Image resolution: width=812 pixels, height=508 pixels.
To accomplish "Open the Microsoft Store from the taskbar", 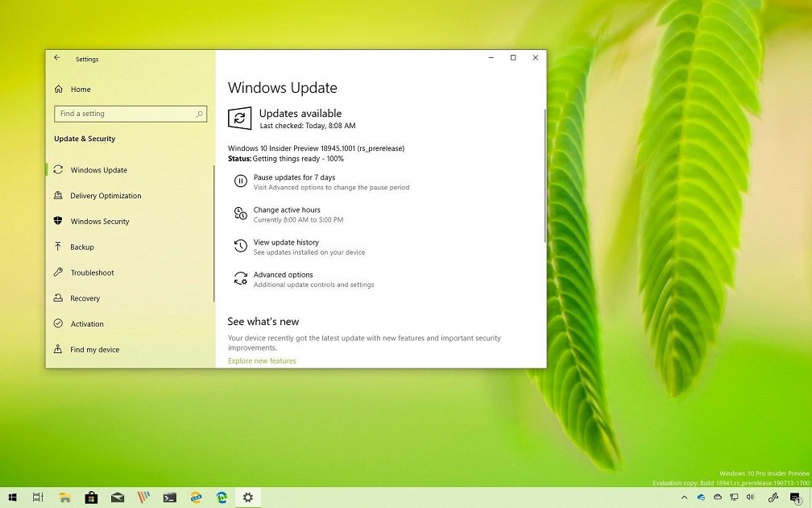I will click(x=91, y=498).
